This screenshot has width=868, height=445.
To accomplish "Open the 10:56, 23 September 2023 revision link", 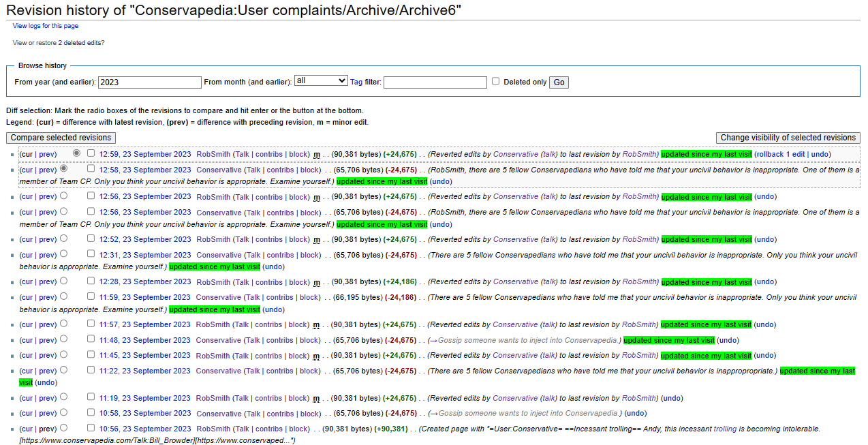I will click(145, 429).
